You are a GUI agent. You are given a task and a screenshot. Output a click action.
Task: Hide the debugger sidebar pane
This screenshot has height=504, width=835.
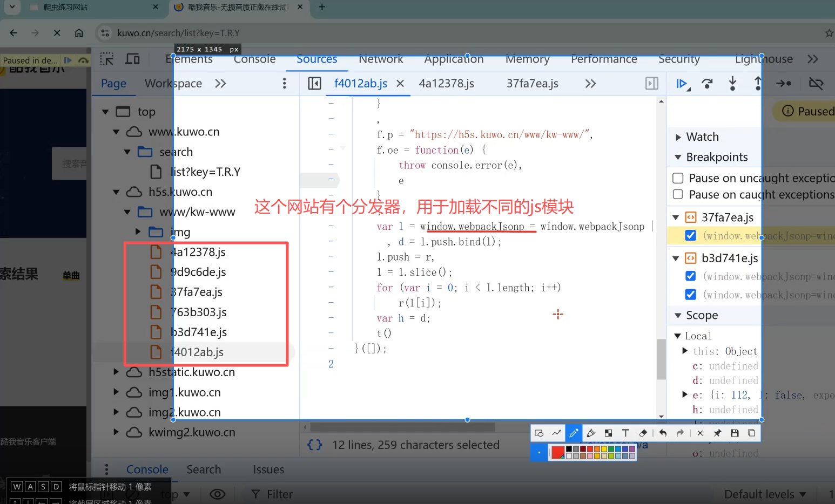pos(652,83)
